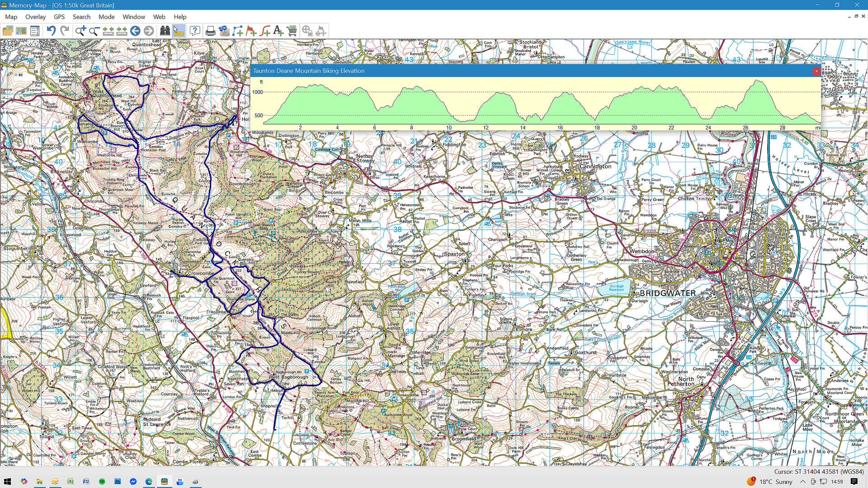Show the overlay properties list
This screenshot has width=868, height=488.
35,31
